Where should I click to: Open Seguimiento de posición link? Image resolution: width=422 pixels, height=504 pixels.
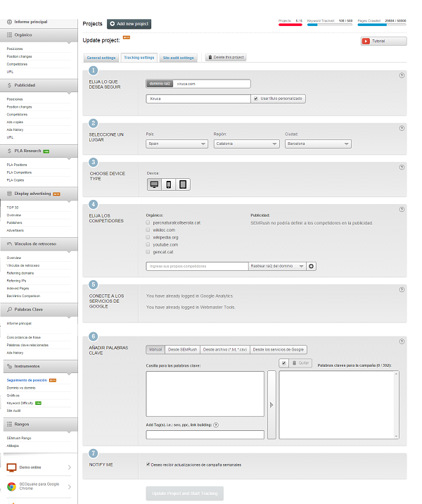27,380
